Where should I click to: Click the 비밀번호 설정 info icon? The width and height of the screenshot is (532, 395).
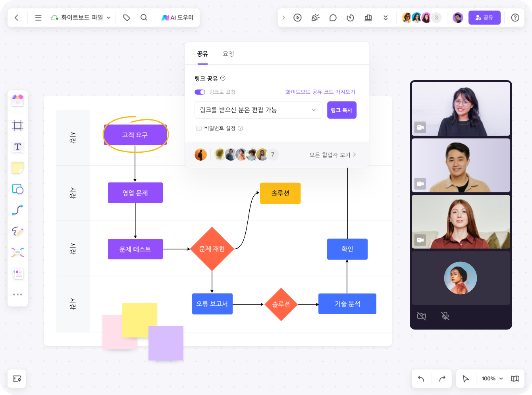pyautogui.click(x=240, y=128)
